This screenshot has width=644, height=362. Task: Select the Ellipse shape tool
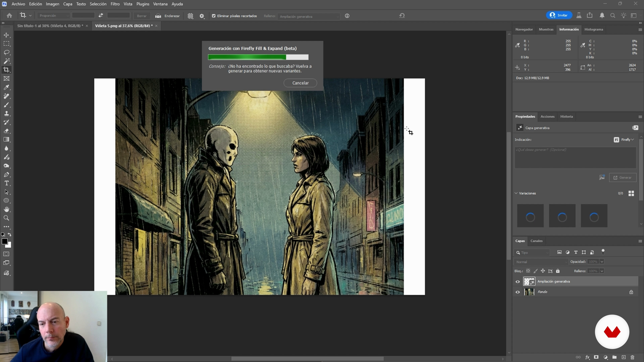(7, 201)
